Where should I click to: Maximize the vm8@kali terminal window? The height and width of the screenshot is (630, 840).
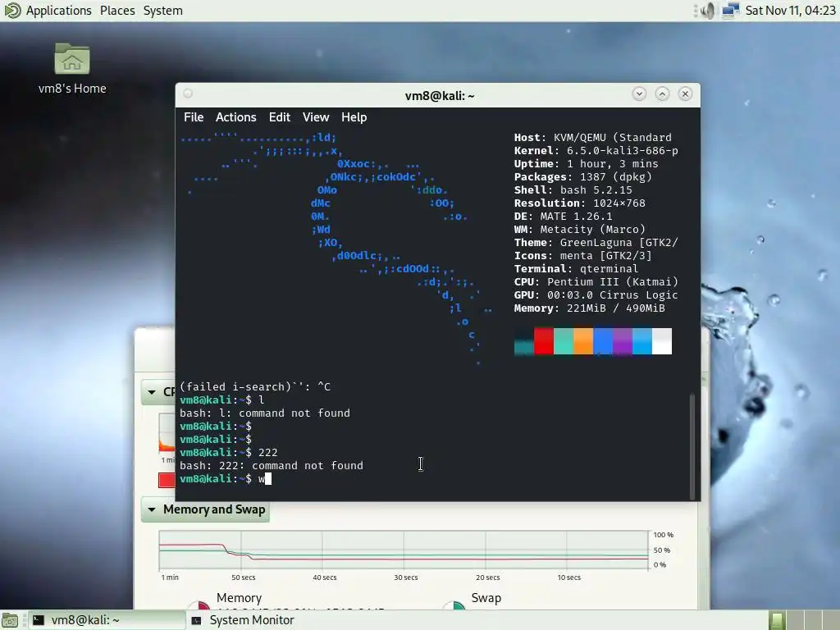click(662, 94)
